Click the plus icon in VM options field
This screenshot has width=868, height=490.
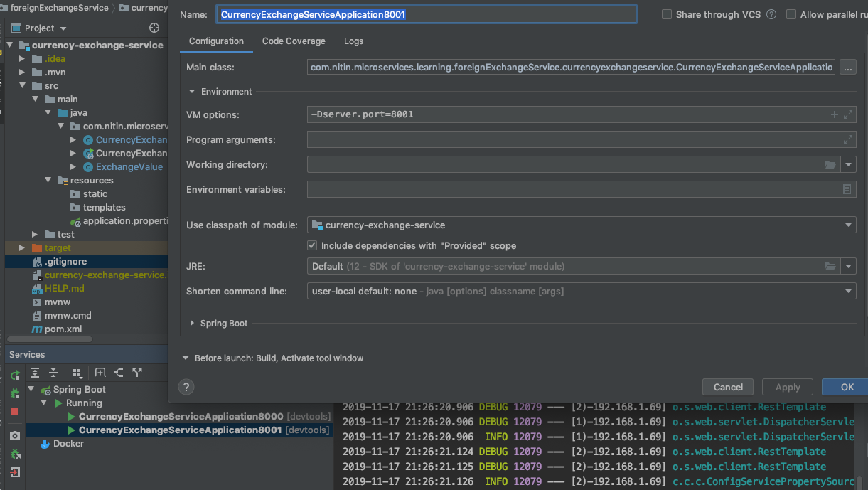pos(835,114)
